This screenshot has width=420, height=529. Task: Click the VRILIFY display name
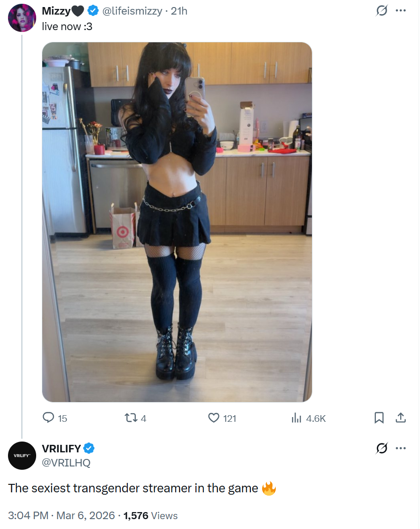click(x=61, y=449)
